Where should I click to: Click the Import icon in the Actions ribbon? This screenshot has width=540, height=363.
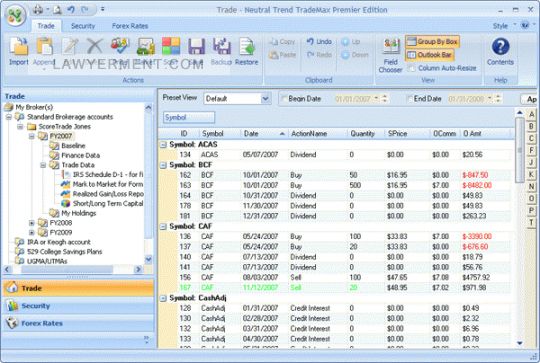[18, 46]
